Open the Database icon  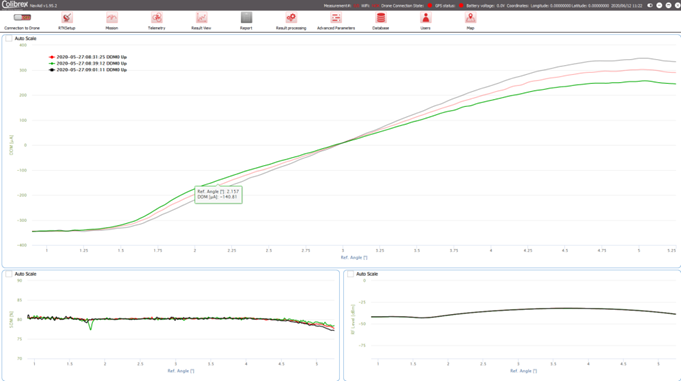(381, 18)
